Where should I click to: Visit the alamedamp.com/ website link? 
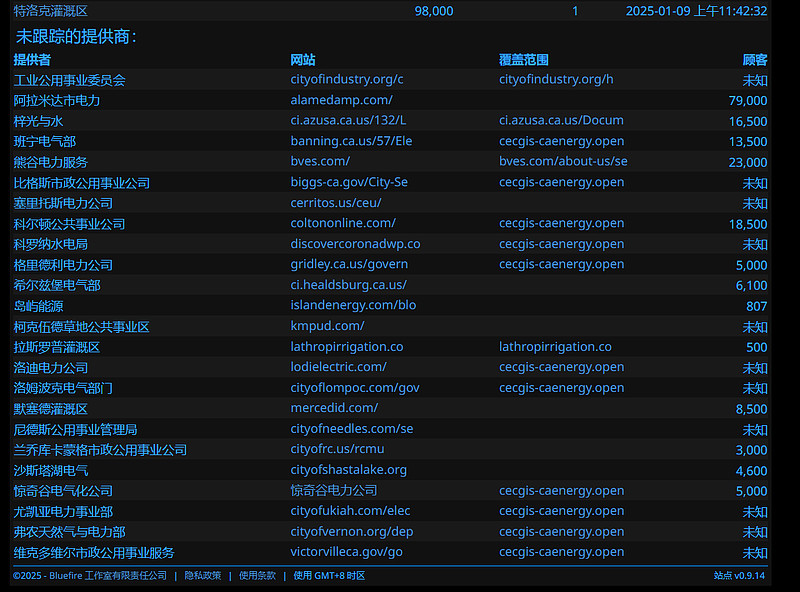point(341,100)
